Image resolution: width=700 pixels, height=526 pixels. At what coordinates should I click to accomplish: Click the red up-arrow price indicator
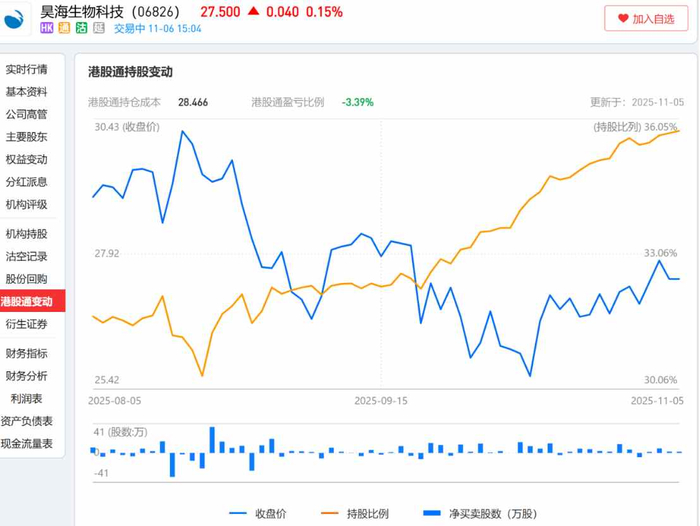[253, 12]
